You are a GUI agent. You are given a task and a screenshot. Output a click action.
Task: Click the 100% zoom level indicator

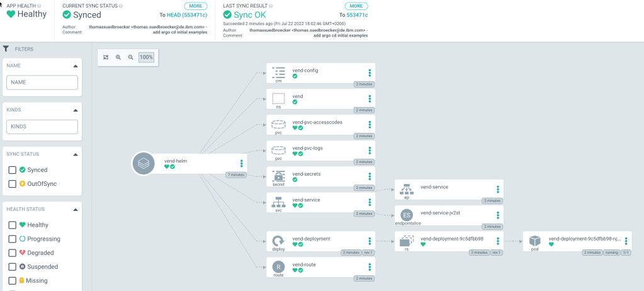pos(146,57)
